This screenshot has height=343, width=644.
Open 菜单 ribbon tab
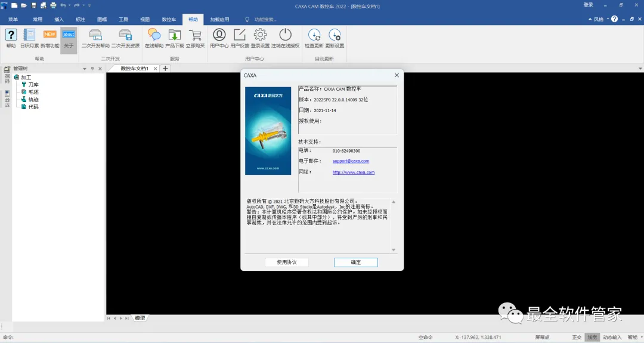coord(13,19)
